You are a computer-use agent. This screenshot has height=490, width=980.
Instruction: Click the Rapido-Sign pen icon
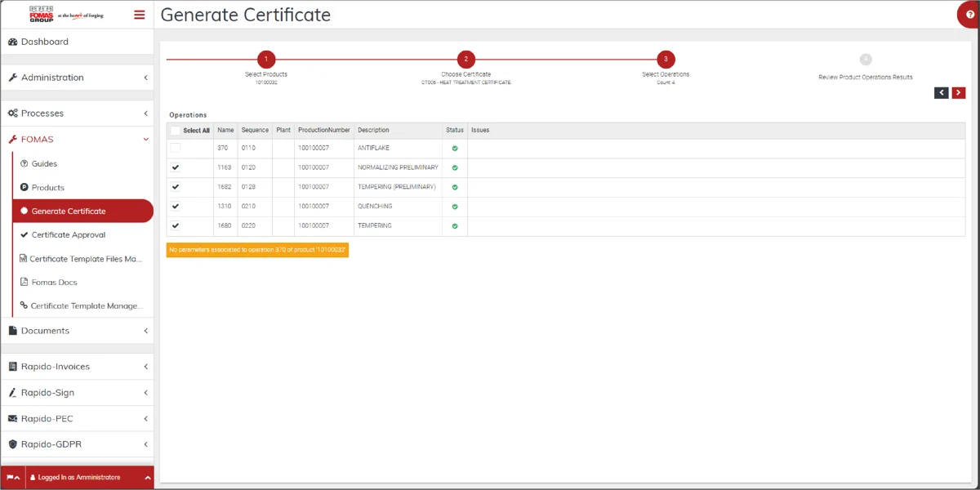coord(12,393)
